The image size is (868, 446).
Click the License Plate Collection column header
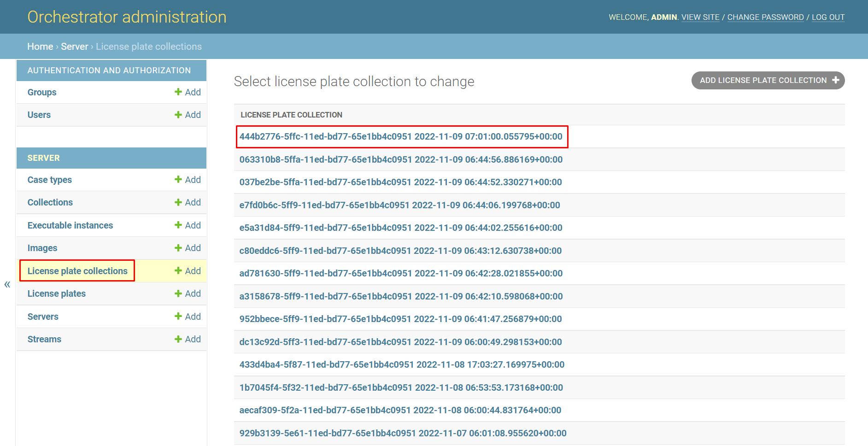click(291, 115)
